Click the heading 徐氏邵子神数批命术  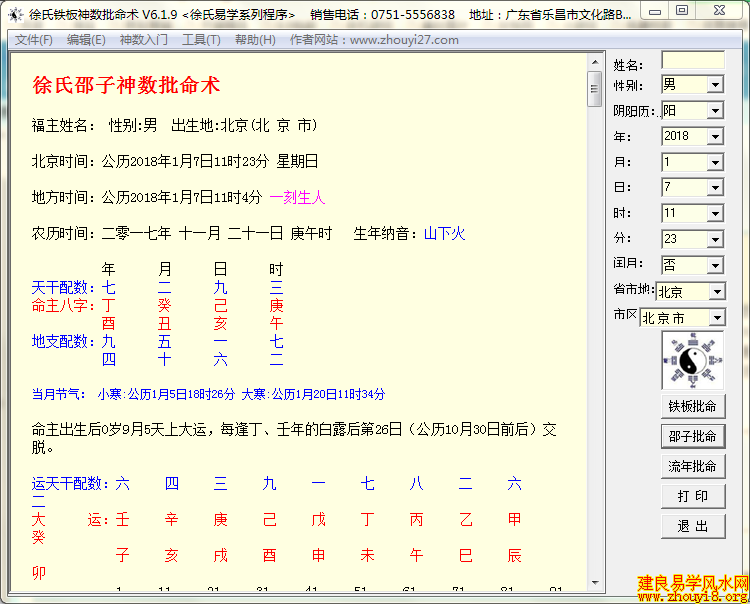tap(126, 86)
